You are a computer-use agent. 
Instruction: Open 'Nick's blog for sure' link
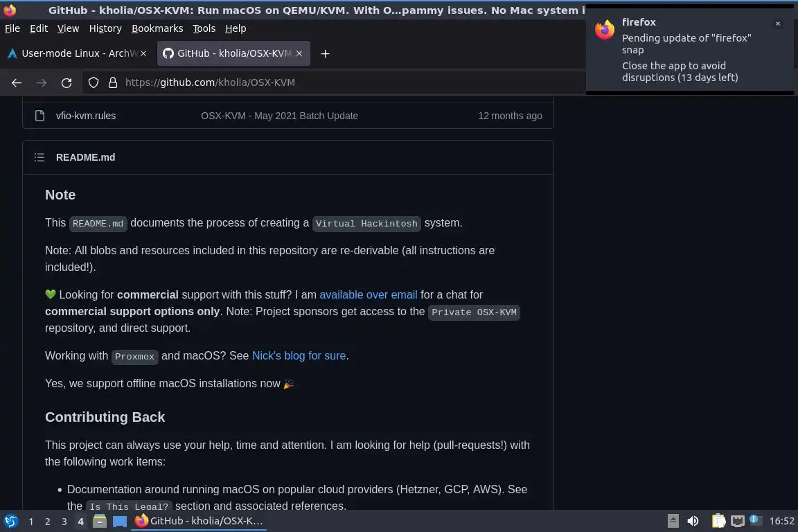click(x=299, y=356)
